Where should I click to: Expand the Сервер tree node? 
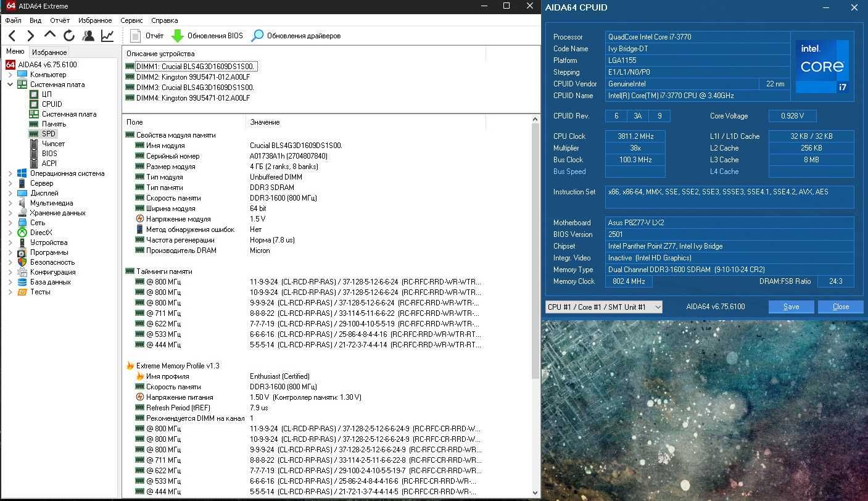10,183
